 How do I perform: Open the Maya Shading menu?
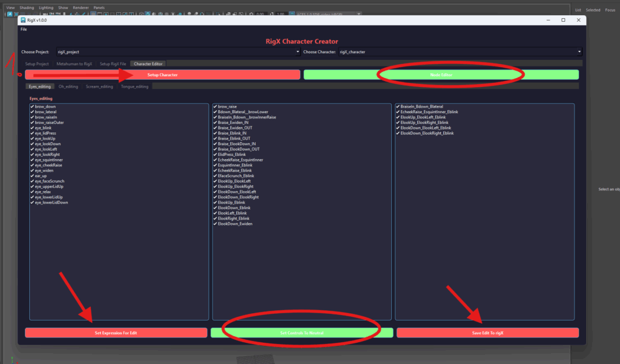coord(27,7)
